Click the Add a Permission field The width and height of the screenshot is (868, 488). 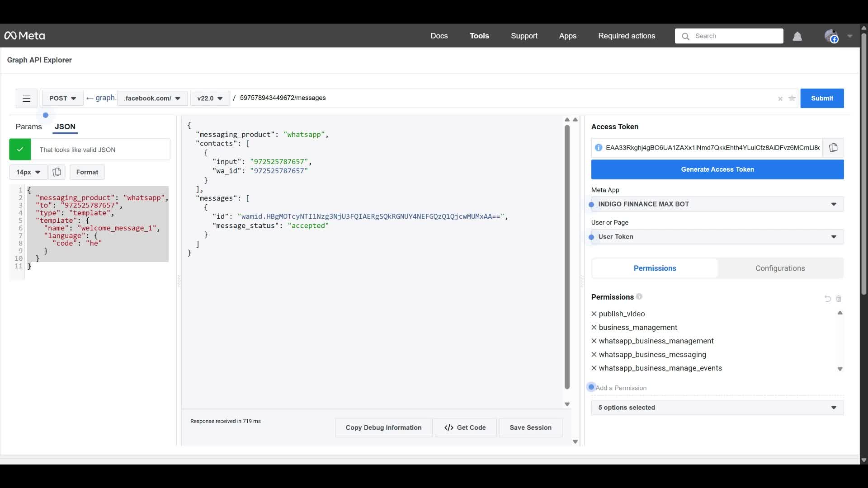point(717,388)
